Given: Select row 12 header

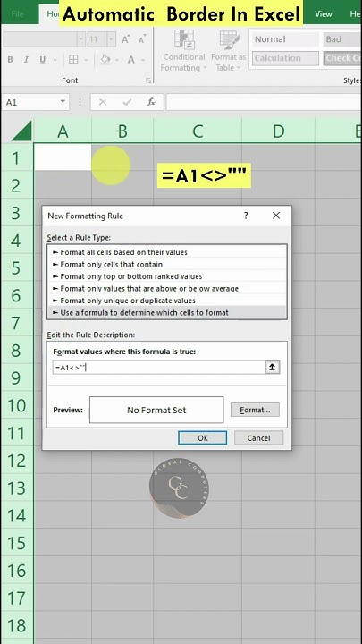Looking at the screenshot, I should tap(16, 461).
